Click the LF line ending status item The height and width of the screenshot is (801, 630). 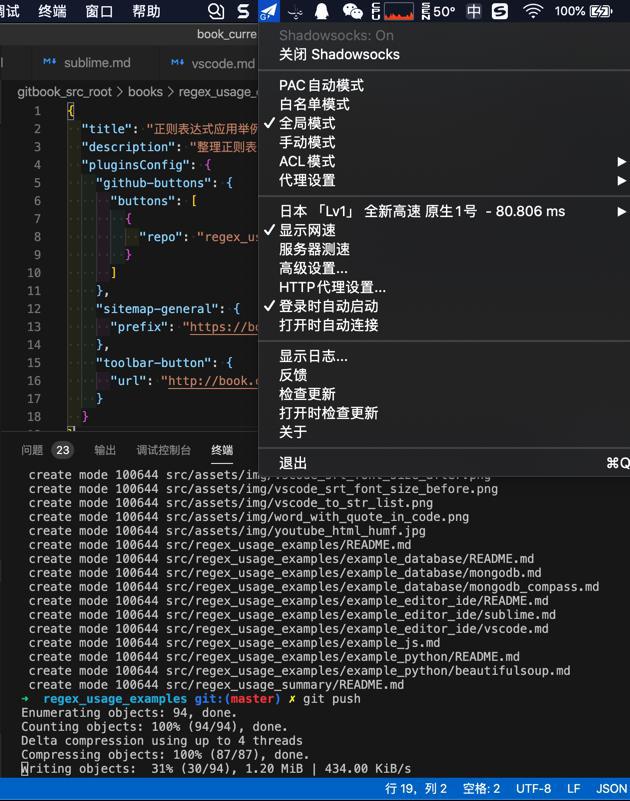coord(573,789)
